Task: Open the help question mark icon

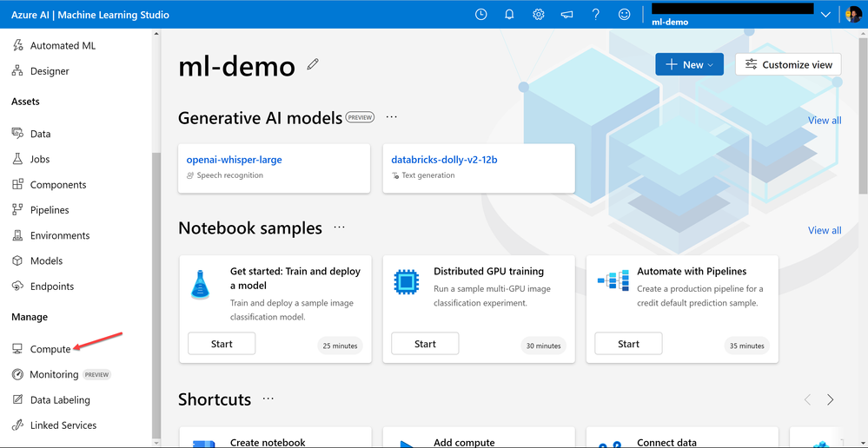Action: [x=596, y=15]
